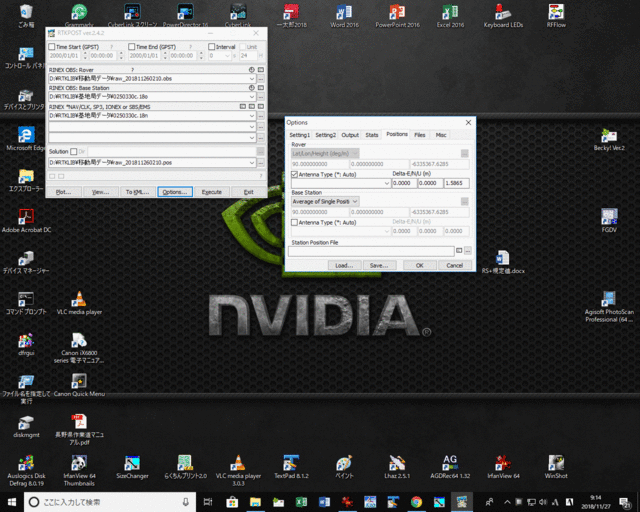Switch to the Output tab
Image resolution: width=640 pixels, height=512 pixels.
[x=350, y=135]
